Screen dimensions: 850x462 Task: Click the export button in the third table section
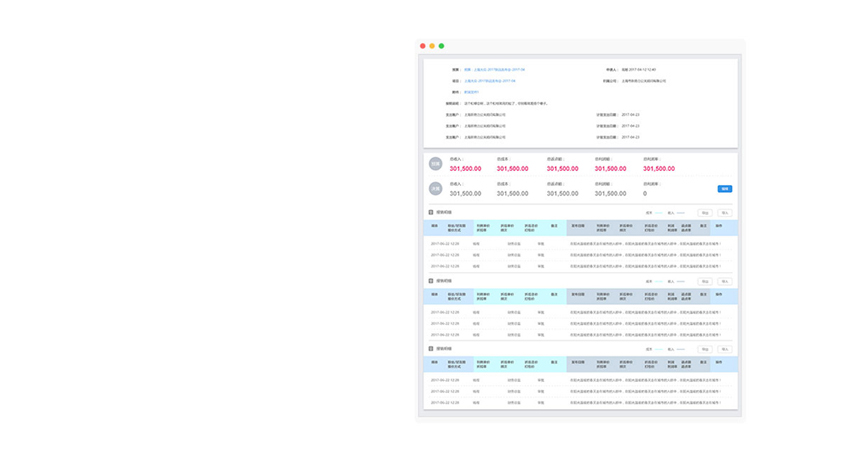pos(705,350)
